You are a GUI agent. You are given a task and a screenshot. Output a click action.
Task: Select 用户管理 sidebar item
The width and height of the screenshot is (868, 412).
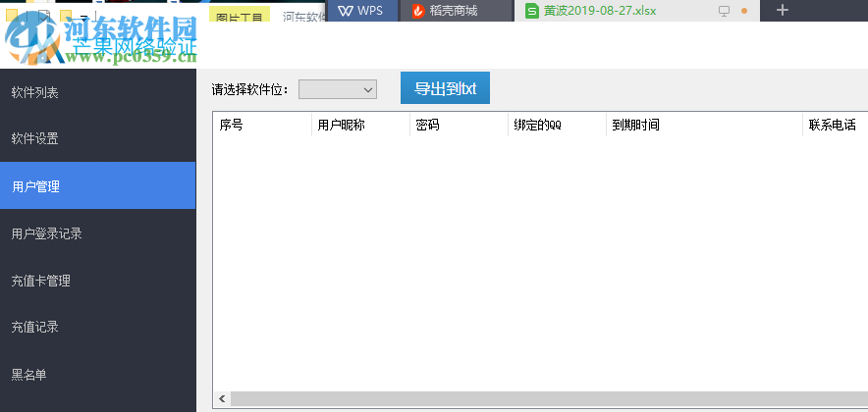pyautogui.click(x=97, y=185)
